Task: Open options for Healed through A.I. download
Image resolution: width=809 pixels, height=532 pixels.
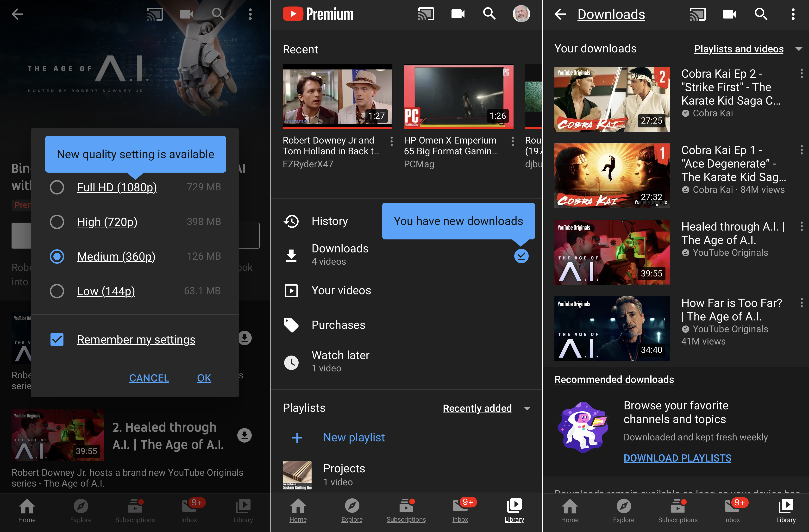Action: click(x=802, y=226)
